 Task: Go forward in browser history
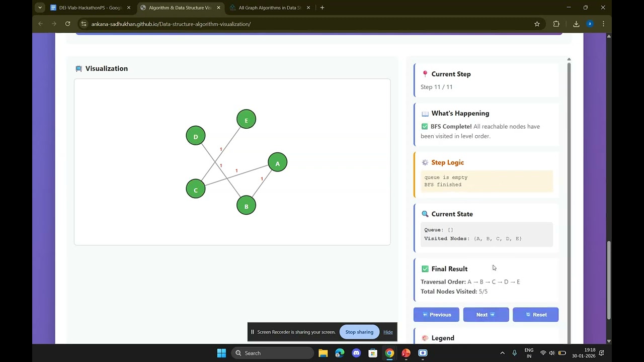tap(54, 24)
